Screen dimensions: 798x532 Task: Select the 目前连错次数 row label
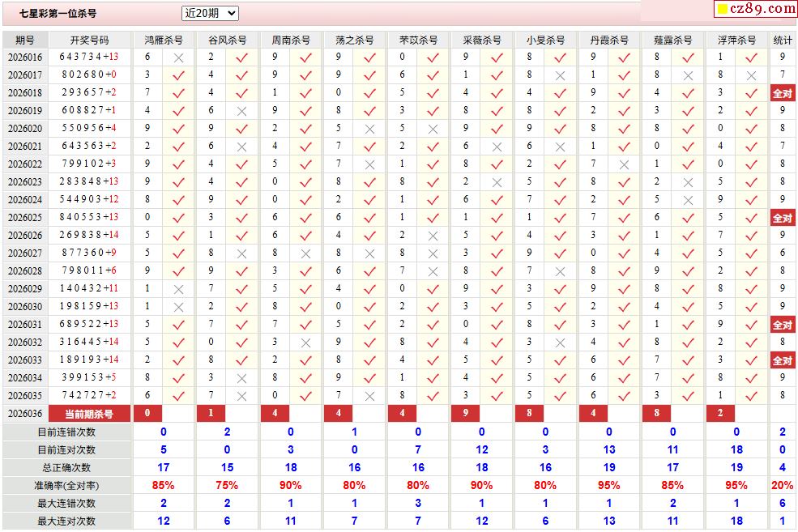(66, 432)
